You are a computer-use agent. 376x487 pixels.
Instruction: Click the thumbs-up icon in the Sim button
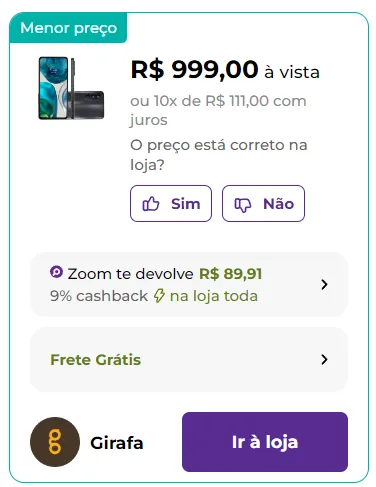coord(151,204)
